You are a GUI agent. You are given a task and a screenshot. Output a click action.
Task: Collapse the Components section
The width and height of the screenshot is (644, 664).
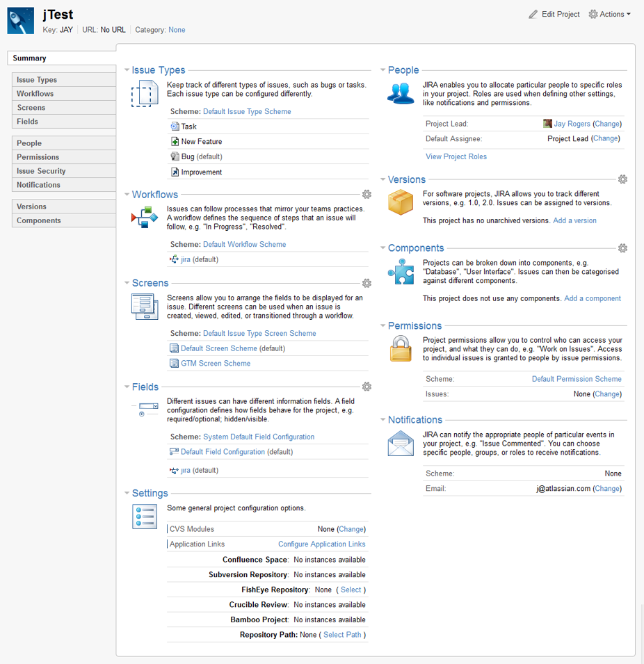(x=383, y=248)
